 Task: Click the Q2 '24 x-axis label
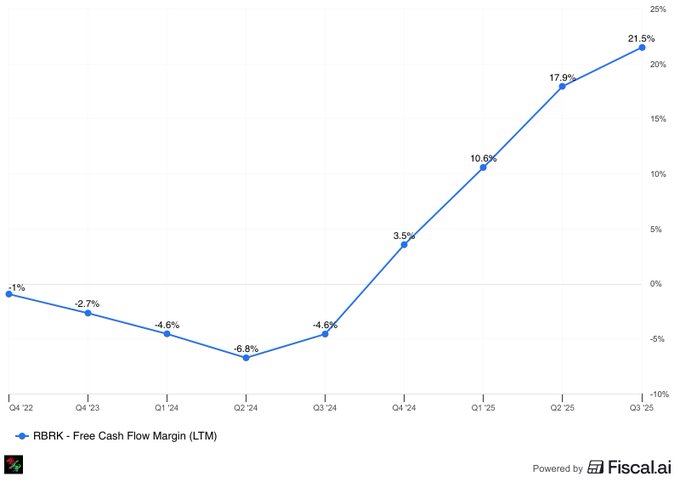(x=246, y=407)
